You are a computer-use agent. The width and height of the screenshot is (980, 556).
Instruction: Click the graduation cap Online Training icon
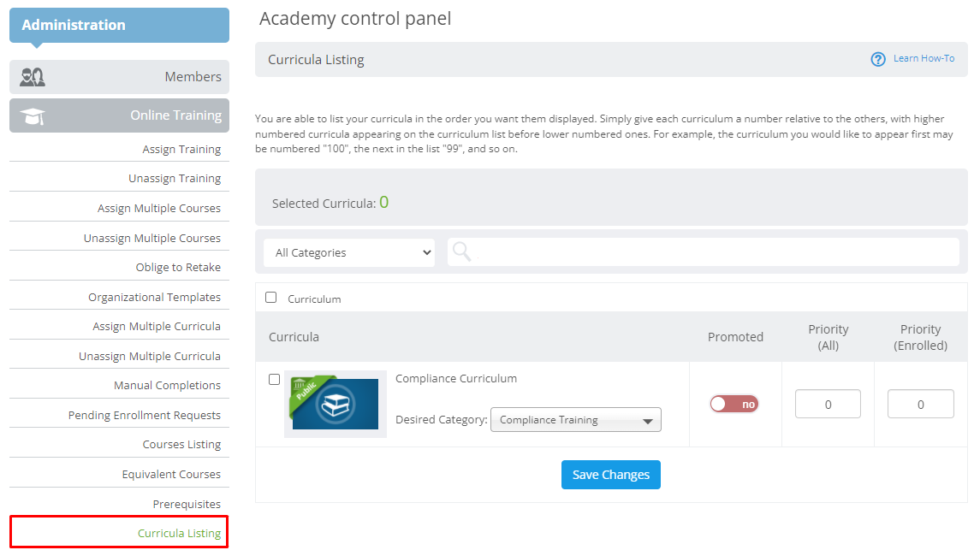coord(33,116)
